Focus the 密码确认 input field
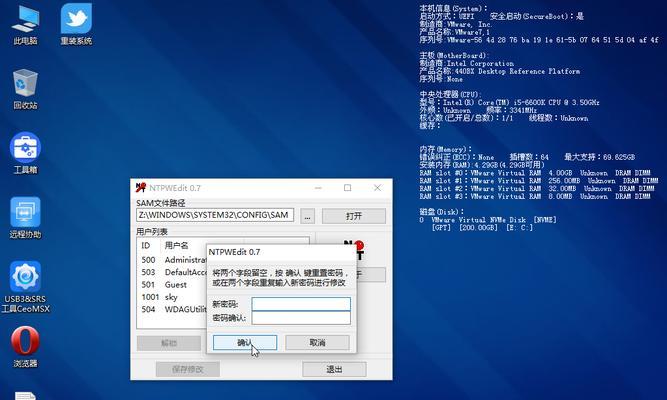The height and width of the screenshot is (400, 667). click(x=301, y=318)
